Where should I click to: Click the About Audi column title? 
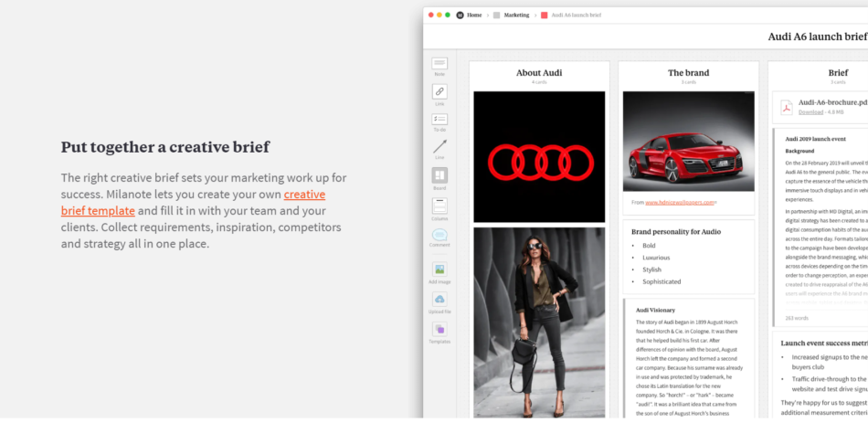click(x=539, y=73)
